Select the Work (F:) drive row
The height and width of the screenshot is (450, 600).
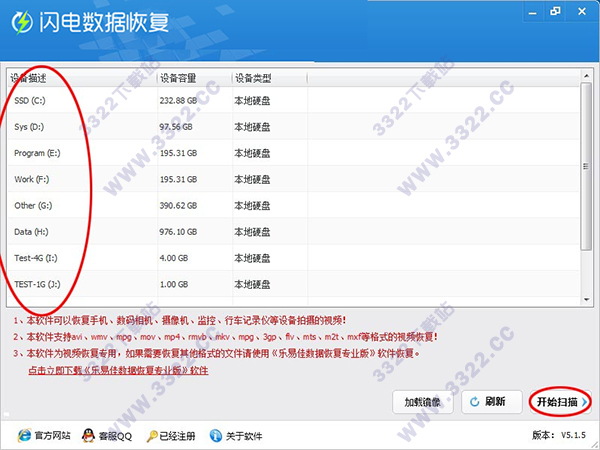[x=293, y=179]
